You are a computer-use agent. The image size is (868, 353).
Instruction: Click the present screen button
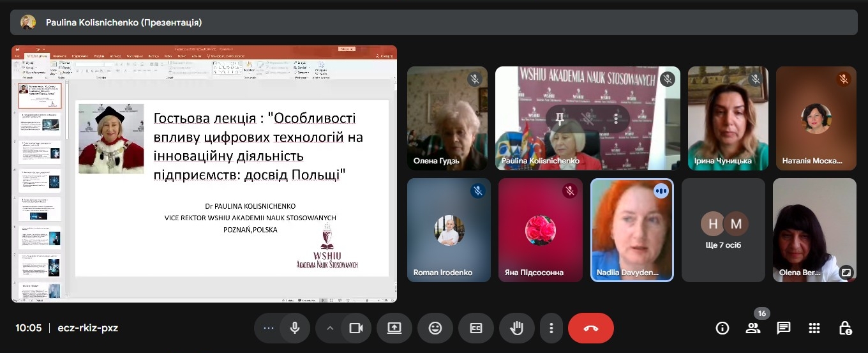tap(394, 328)
